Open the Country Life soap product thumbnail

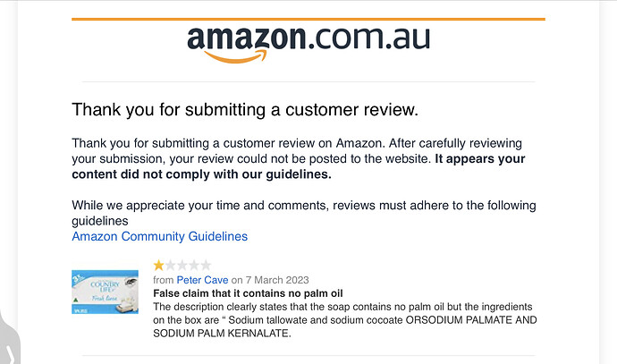[105, 292]
